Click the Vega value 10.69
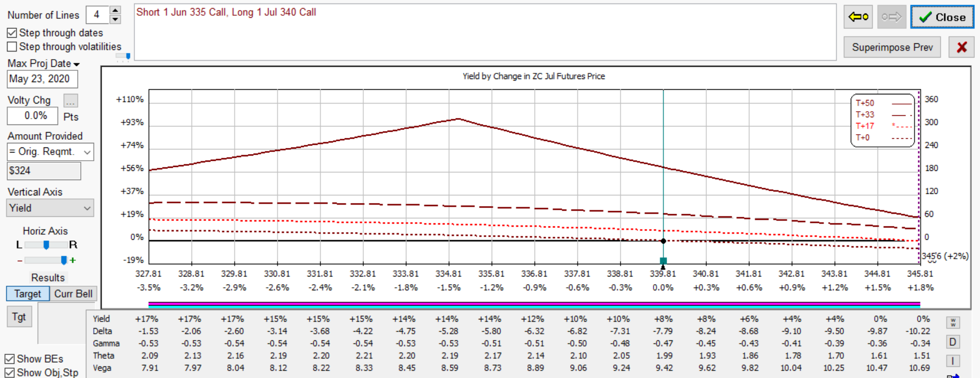The width and height of the screenshot is (980, 378). (919, 368)
